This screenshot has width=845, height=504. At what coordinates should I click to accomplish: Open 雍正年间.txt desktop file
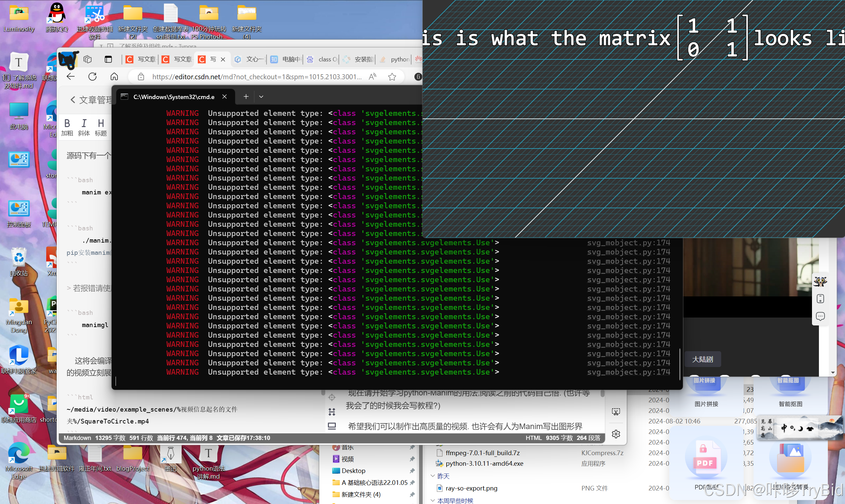click(94, 458)
